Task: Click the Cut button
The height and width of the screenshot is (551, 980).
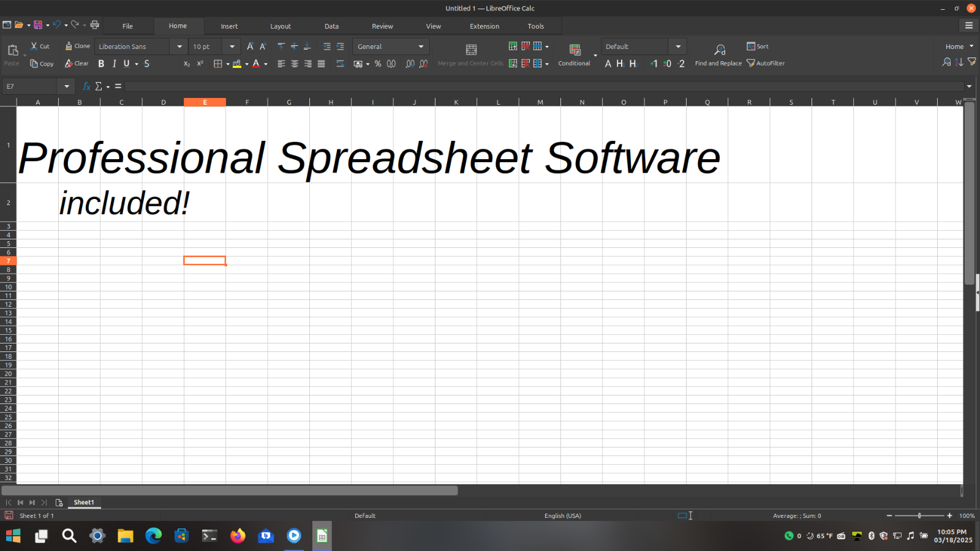Action: (x=40, y=46)
